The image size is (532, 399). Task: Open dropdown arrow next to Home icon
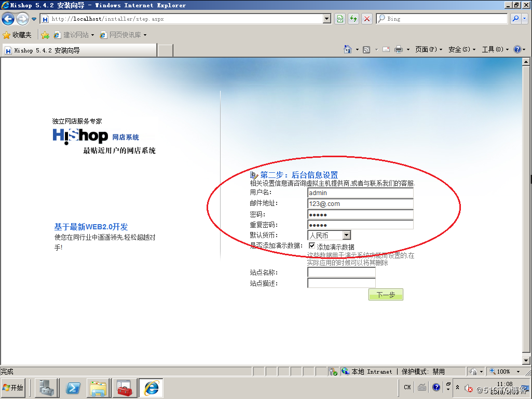(x=357, y=49)
